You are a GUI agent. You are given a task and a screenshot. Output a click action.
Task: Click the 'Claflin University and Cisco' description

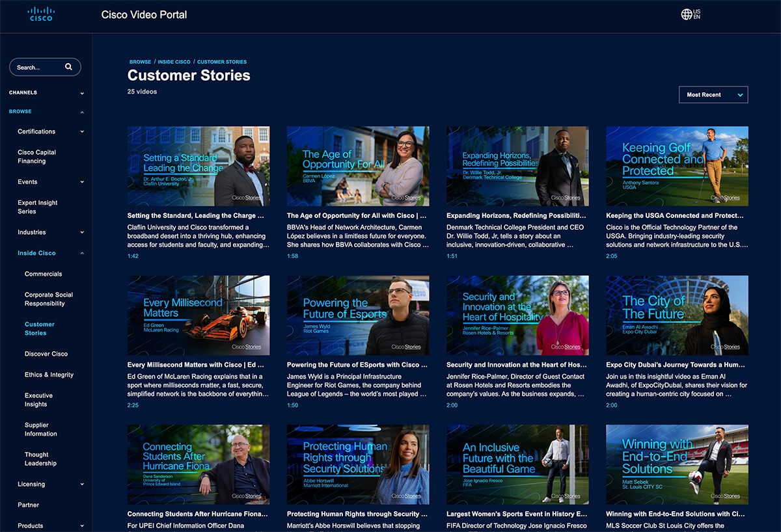[x=198, y=236]
